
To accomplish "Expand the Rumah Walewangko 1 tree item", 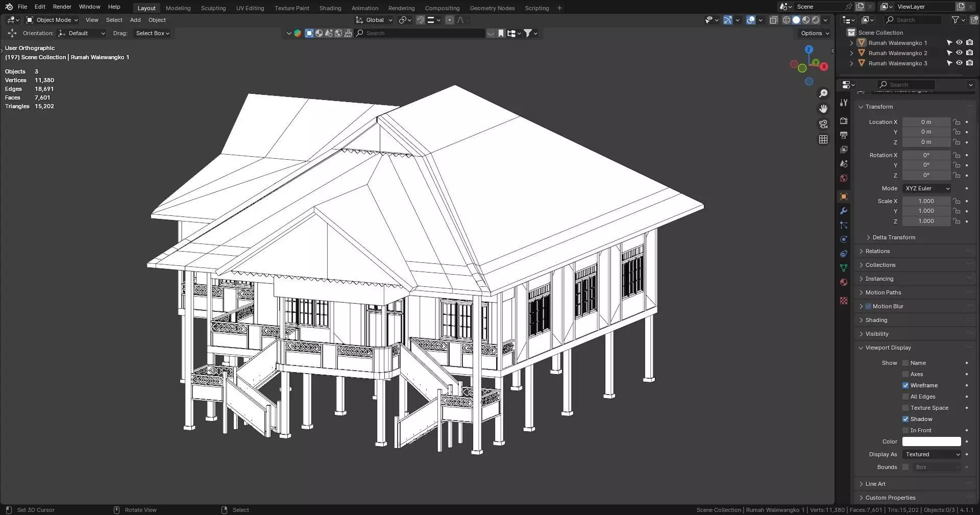I will point(851,43).
